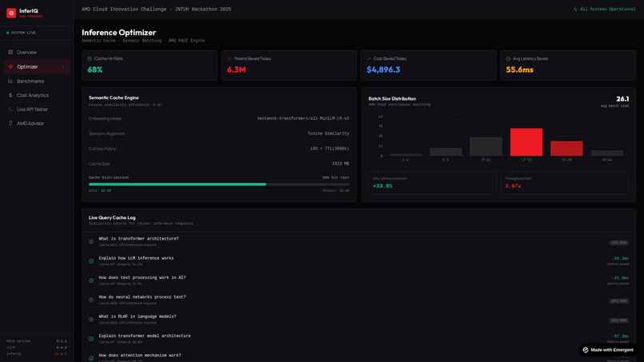644x362 pixels.
Task: Click the Cost Saved Today card icon
Action: click(369, 59)
